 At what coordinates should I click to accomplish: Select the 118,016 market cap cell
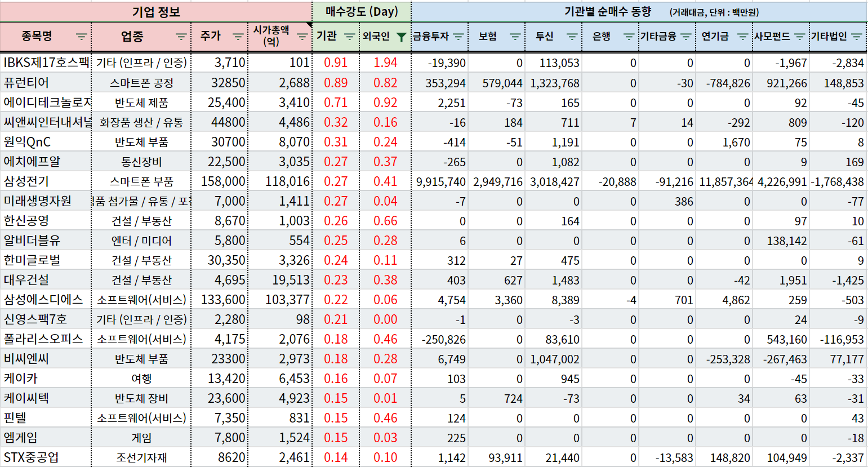280,181
